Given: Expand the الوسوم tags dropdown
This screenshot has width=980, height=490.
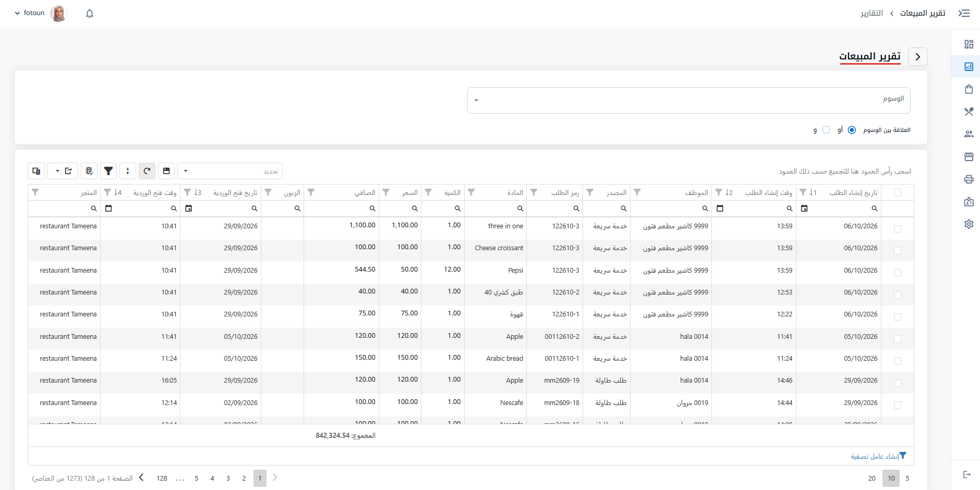Looking at the screenshot, I should 689,100.
